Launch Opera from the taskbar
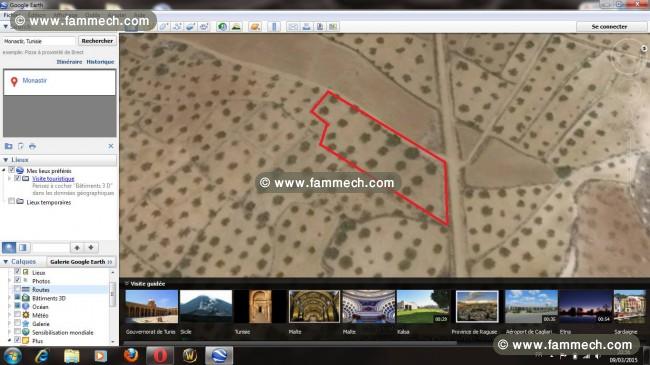 tap(161, 355)
